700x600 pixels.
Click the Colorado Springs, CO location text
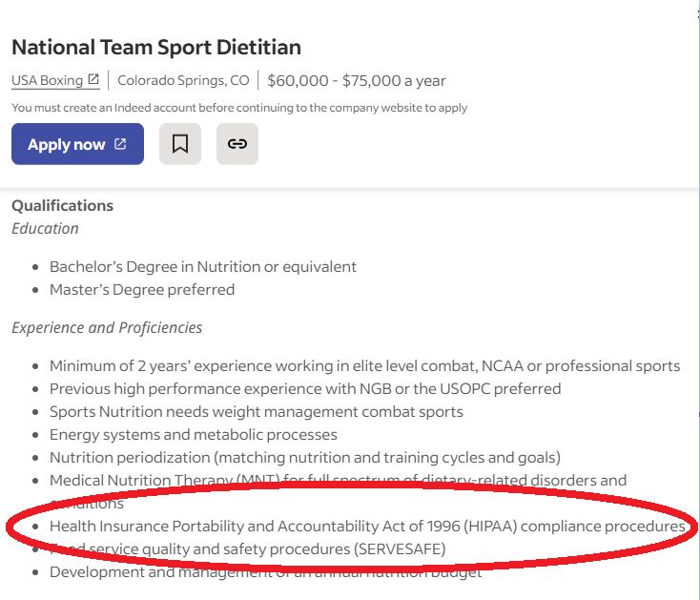[x=183, y=80]
